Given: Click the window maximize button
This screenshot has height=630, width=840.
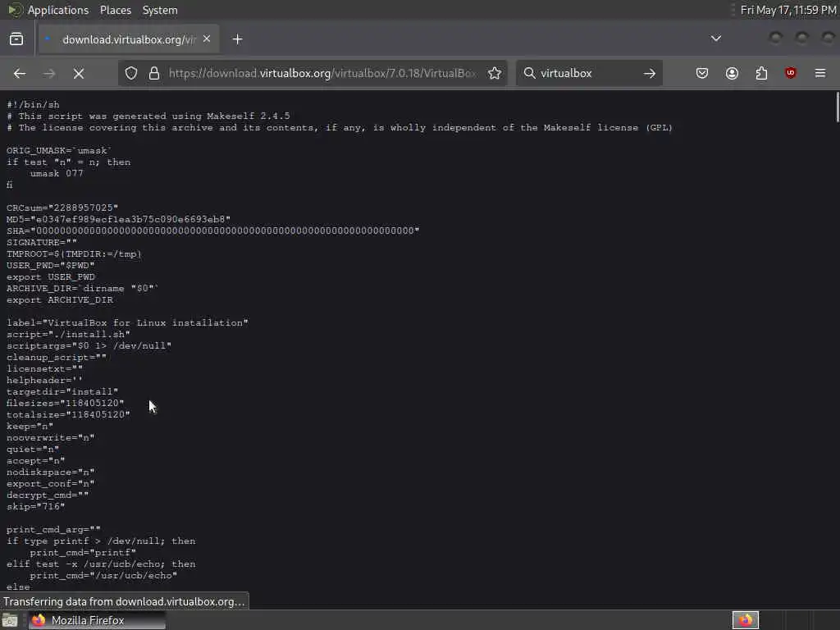Looking at the screenshot, I should (802, 38).
